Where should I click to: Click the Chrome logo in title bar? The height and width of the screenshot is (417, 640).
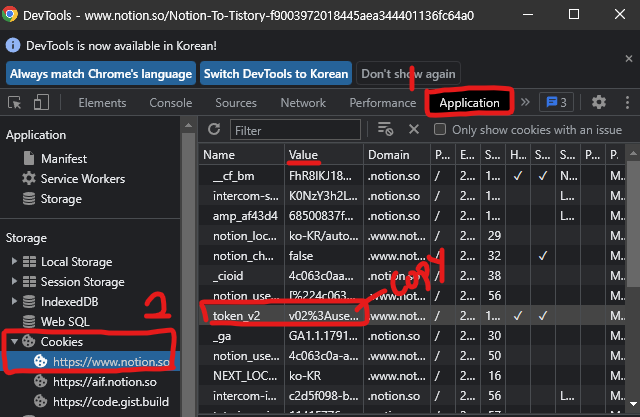click(x=10, y=15)
